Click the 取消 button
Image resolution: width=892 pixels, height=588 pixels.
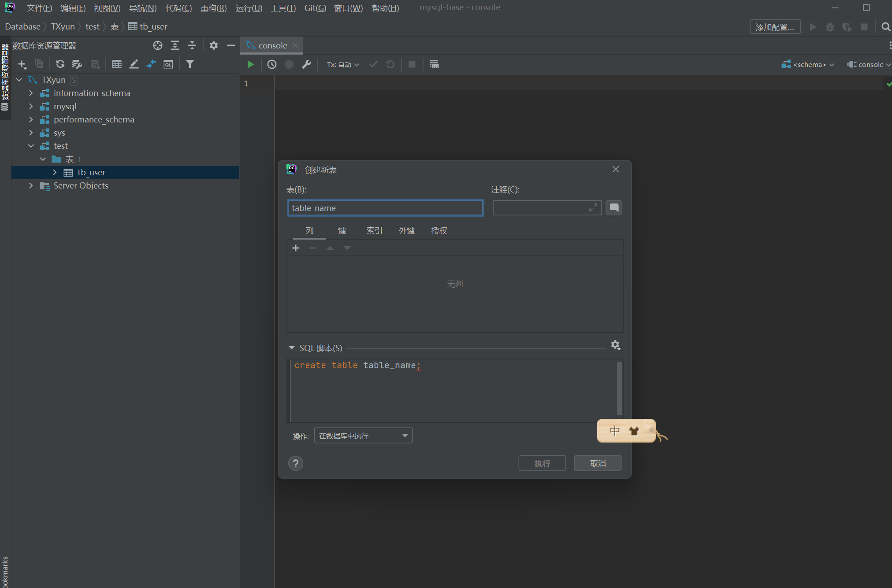point(597,463)
